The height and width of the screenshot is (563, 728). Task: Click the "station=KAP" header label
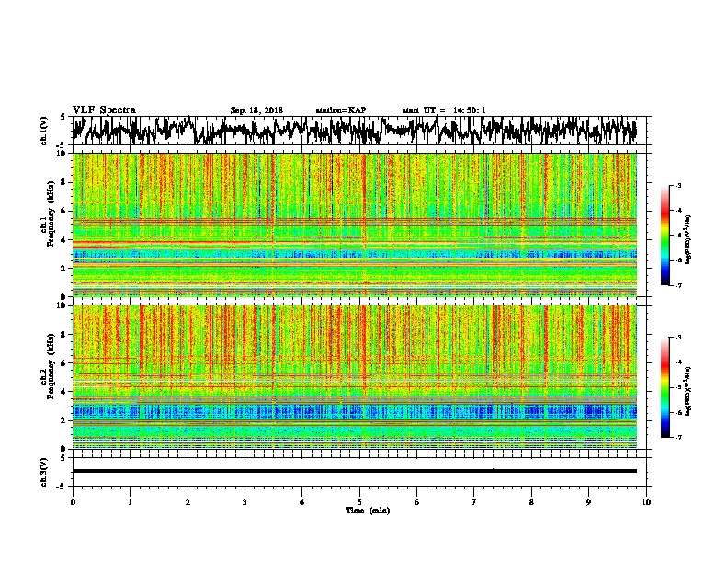341,110
